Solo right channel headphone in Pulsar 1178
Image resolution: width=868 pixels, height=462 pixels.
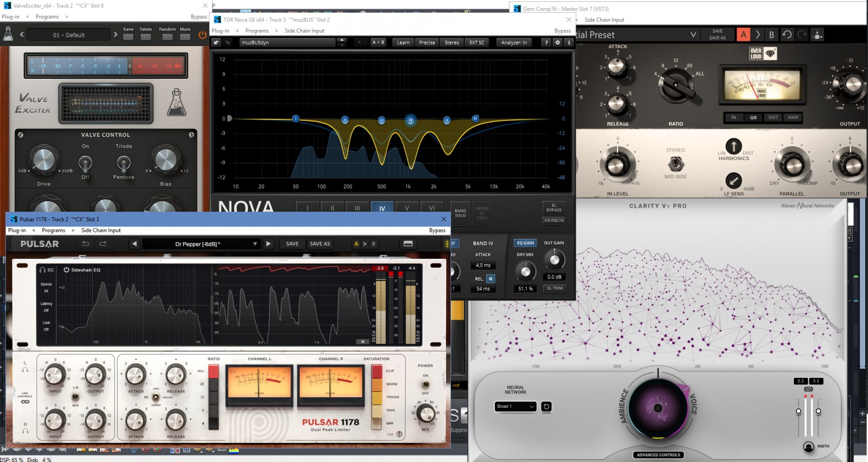point(25,431)
